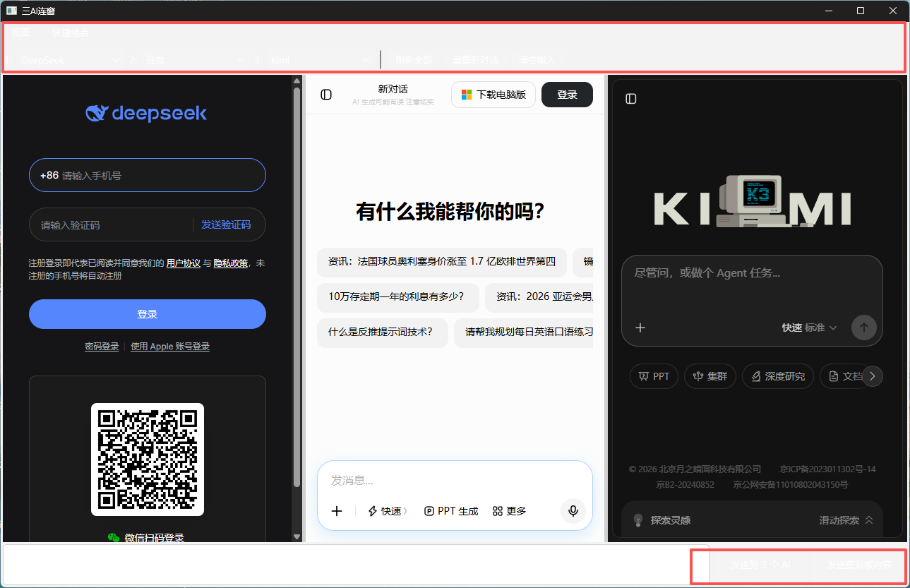This screenshot has height=588, width=910.
Task: Select suggestion 什么是反推提示词技术？
Action: [383, 332]
